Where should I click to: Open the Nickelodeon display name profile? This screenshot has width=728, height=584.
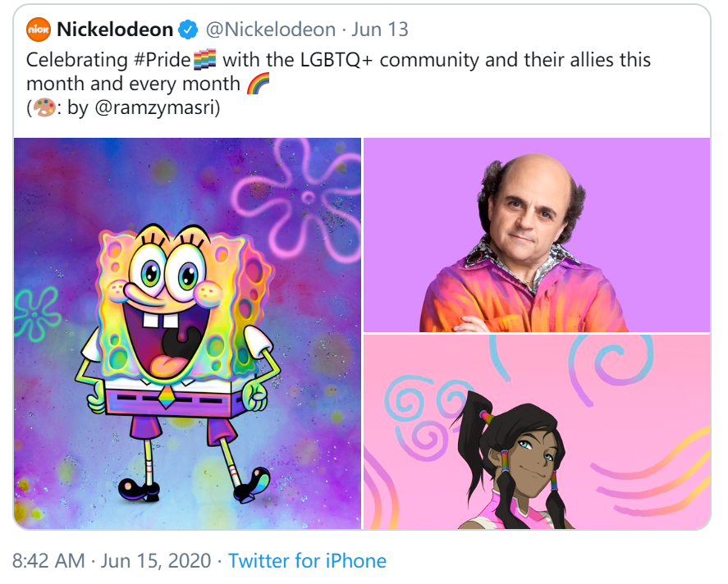pyautogui.click(x=115, y=30)
